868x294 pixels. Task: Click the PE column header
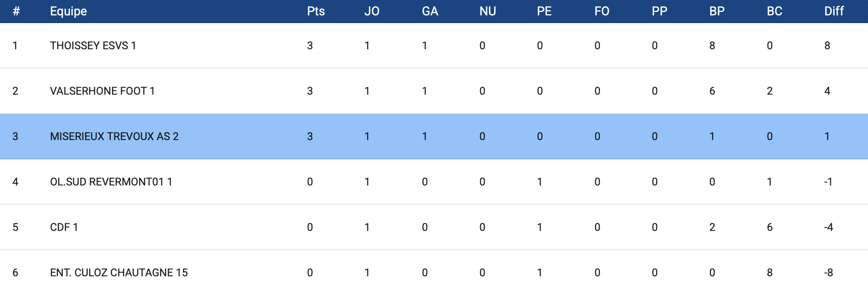[544, 11]
